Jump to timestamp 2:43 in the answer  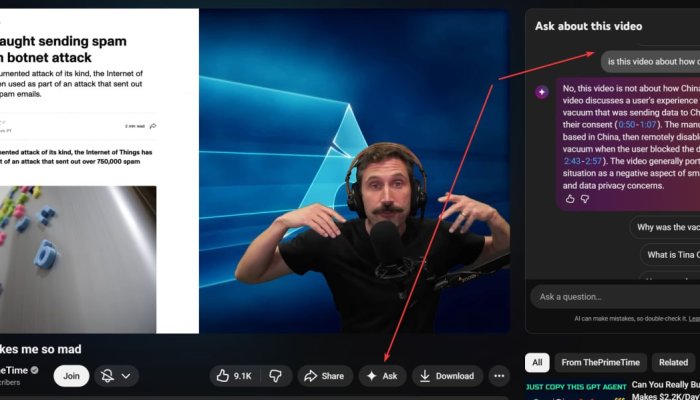click(571, 161)
